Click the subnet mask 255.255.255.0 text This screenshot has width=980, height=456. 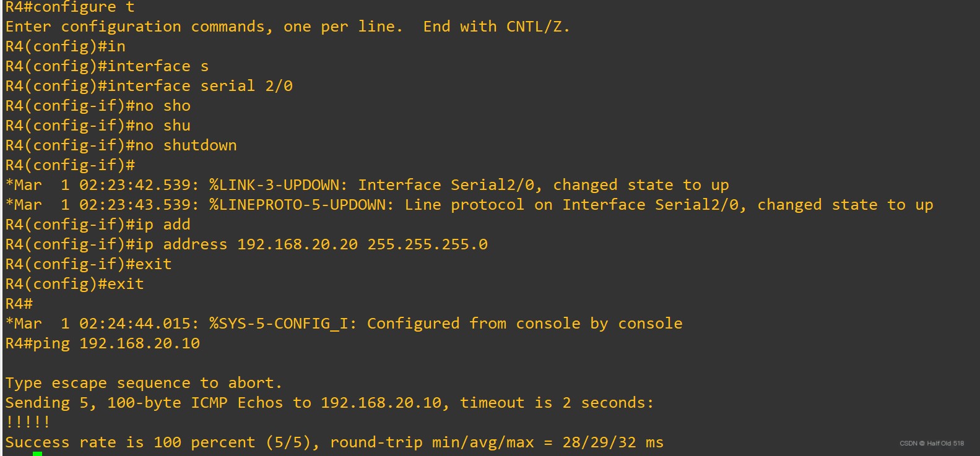pos(428,244)
